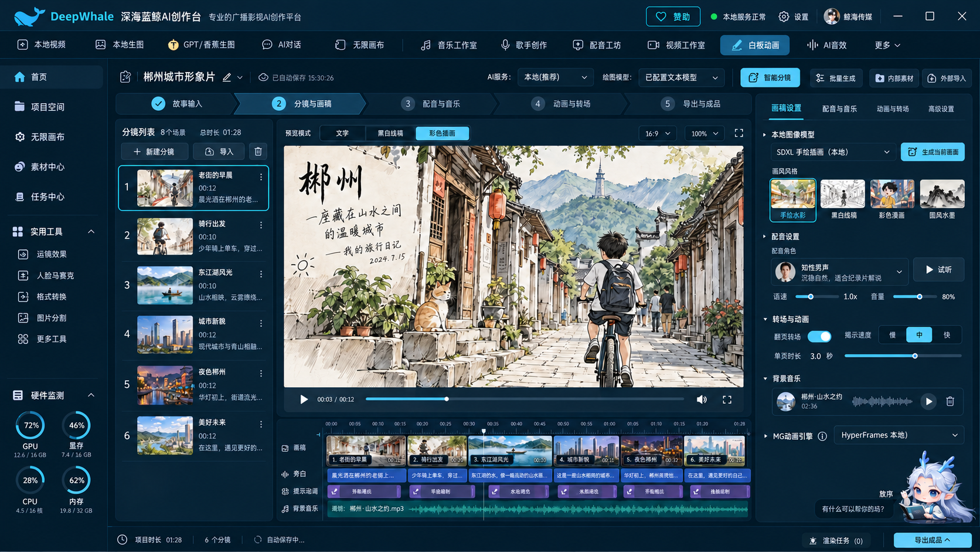Play the 郴州·山水之约 background music
Image resolution: width=980 pixels, height=552 pixels.
coord(928,401)
